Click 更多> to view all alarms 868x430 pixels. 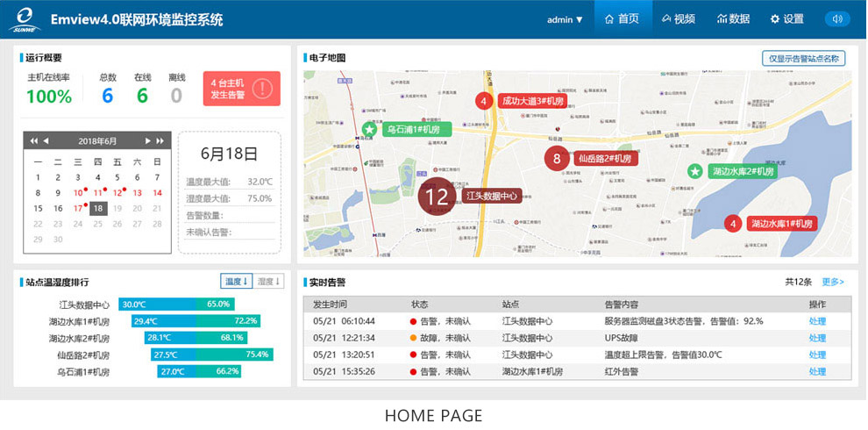(x=833, y=282)
